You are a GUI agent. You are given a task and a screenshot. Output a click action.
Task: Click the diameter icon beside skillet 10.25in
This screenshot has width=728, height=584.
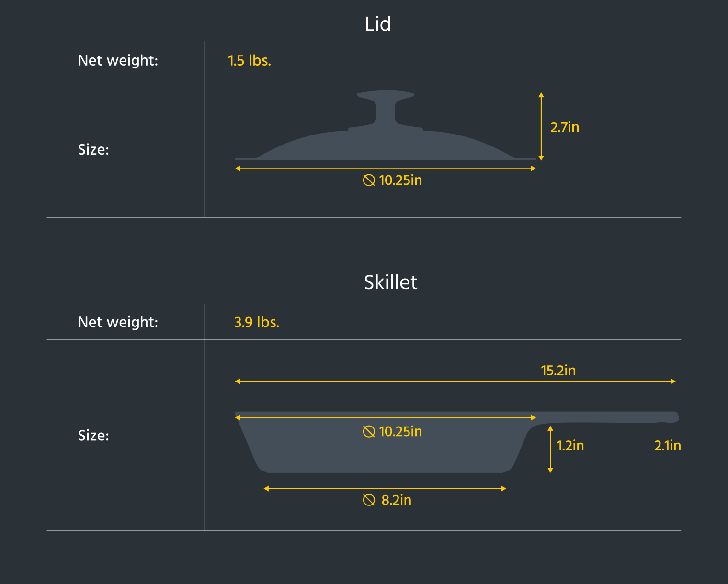tap(369, 432)
